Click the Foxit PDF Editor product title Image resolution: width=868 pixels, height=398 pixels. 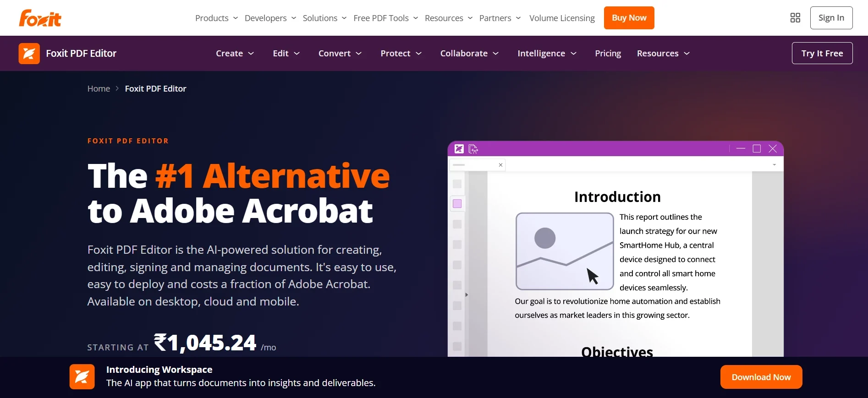[81, 54]
